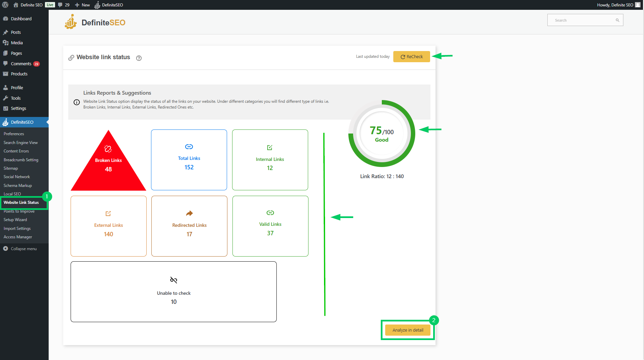This screenshot has width=644, height=360.
Task: Click the info icon beside Links Reports
Action: click(x=77, y=102)
